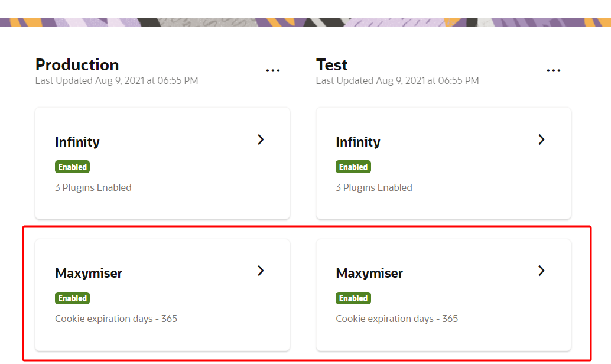The height and width of the screenshot is (364, 611).
Task: Click the Production environment heading
Action: click(77, 64)
